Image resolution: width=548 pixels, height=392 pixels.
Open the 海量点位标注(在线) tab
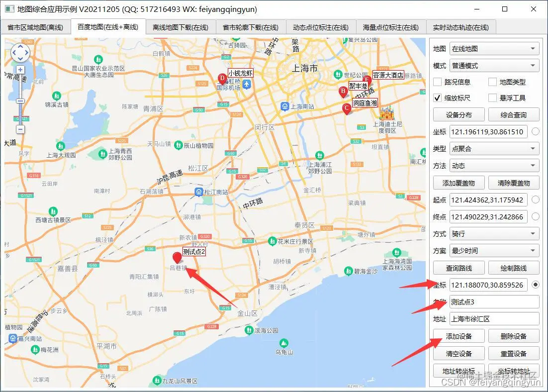(391, 27)
